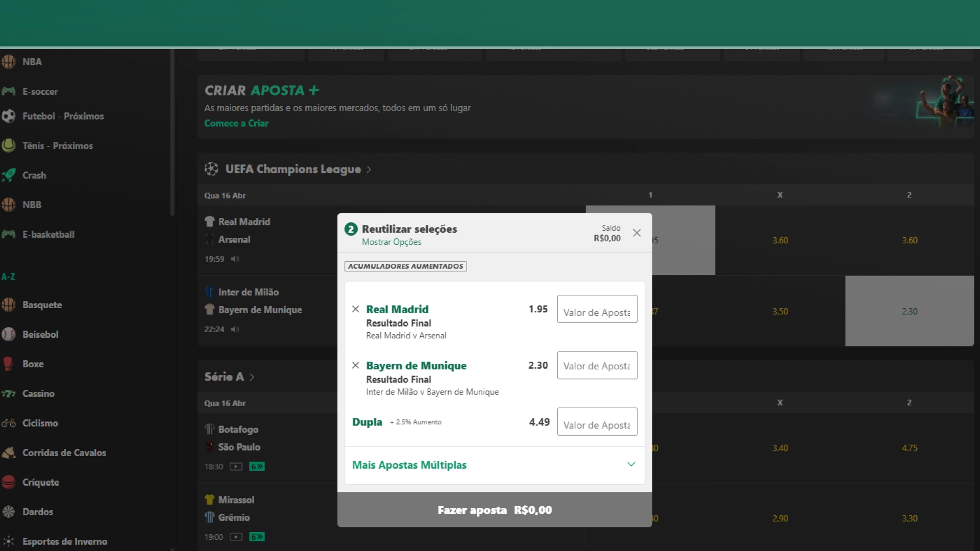Click the sound icon next to 19:59

(x=235, y=259)
